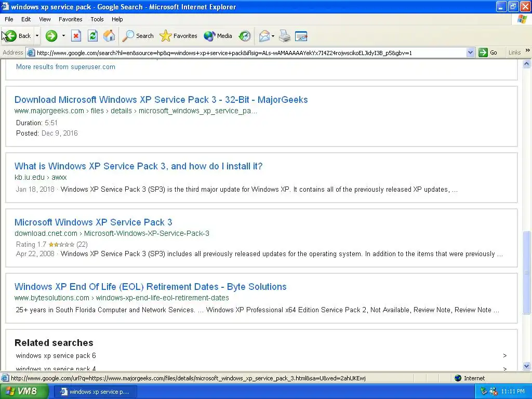
Task: Click the Posted: Dec 9, 2016 text
Action: click(x=47, y=133)
